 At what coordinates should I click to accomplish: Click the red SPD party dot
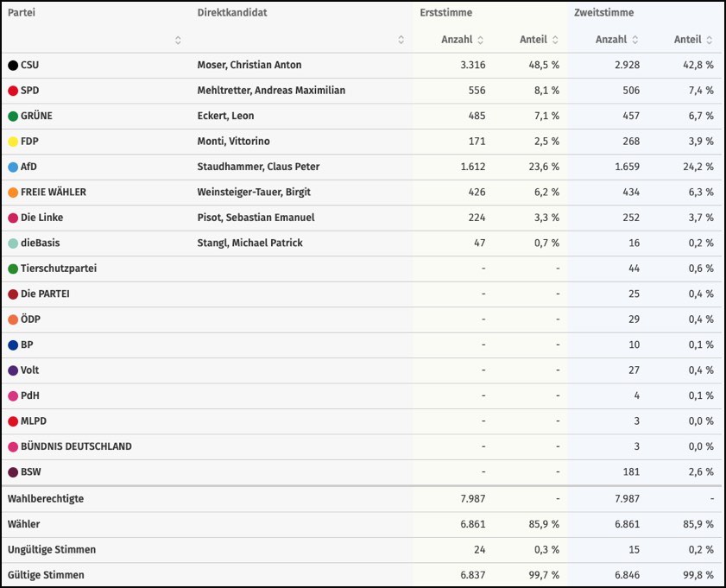point(13,91)
